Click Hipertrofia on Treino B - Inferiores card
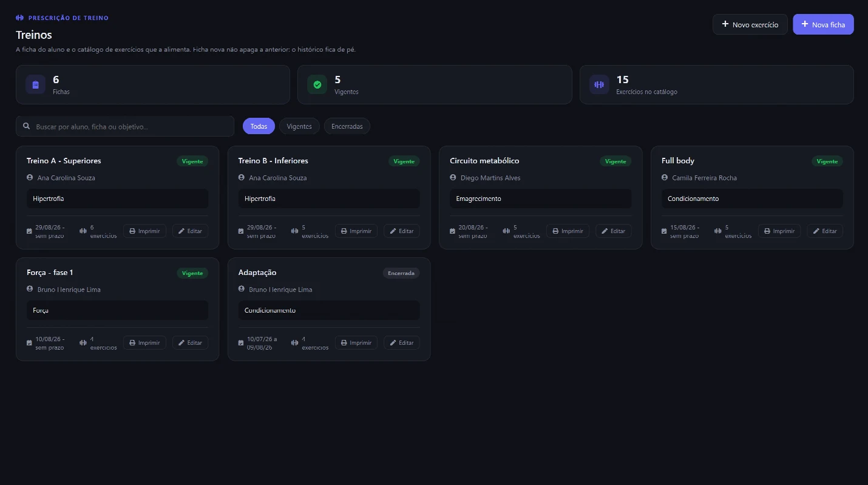The height and width of the screenshot is (485, 868). [260, 198]
